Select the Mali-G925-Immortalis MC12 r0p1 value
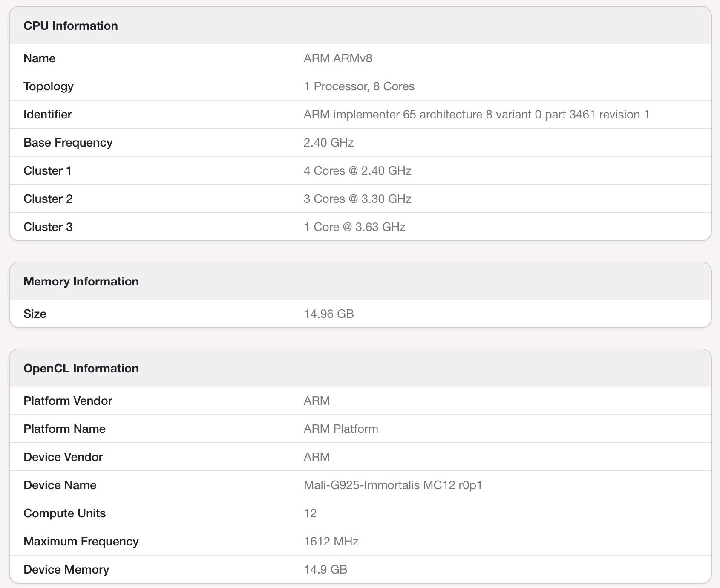 (x=393, y=485)
